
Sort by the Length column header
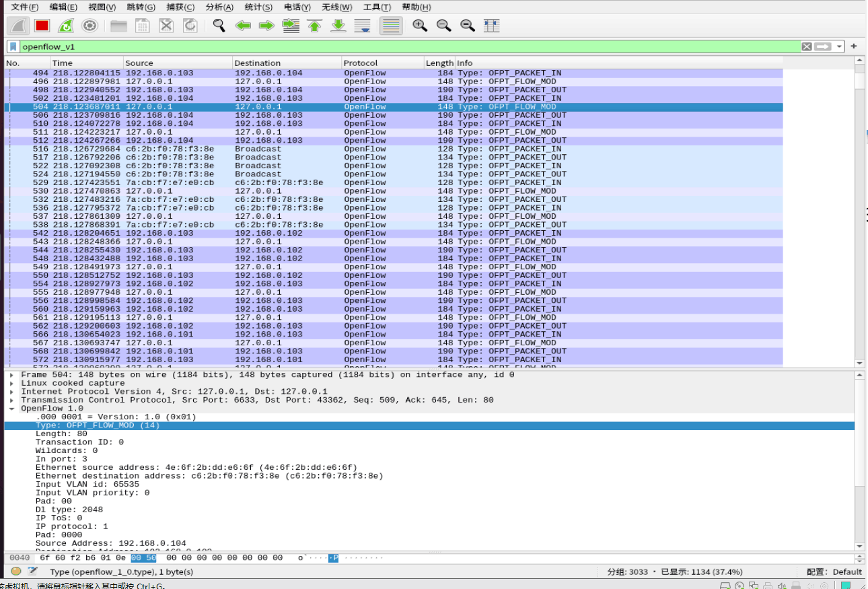tap(439, 63)
